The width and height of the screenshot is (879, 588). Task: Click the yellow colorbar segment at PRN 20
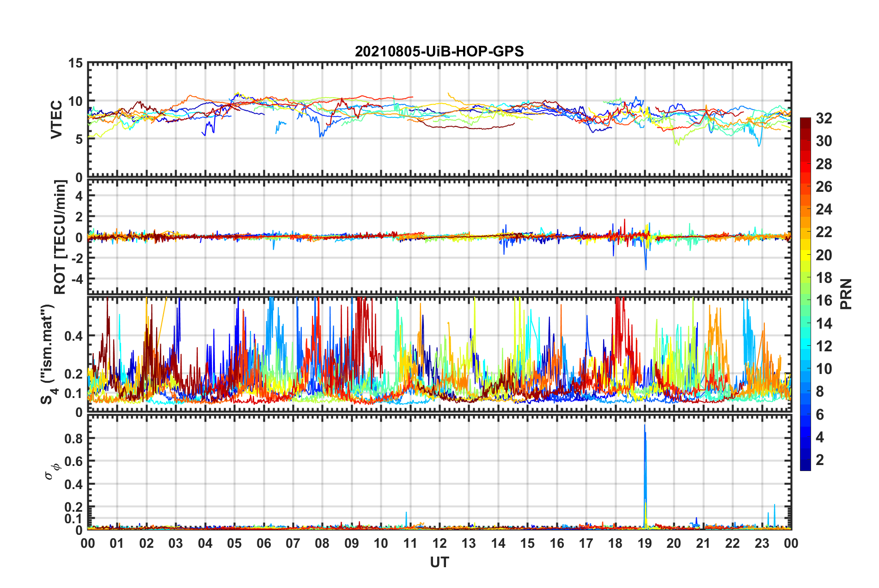click(806, 255)
